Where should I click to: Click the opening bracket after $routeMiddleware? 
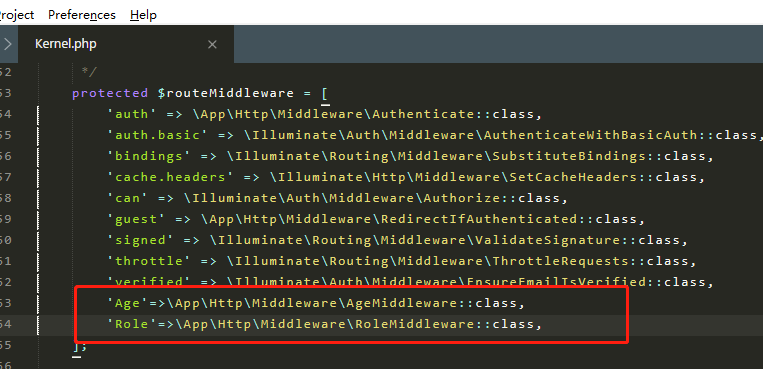click(325, 93)
